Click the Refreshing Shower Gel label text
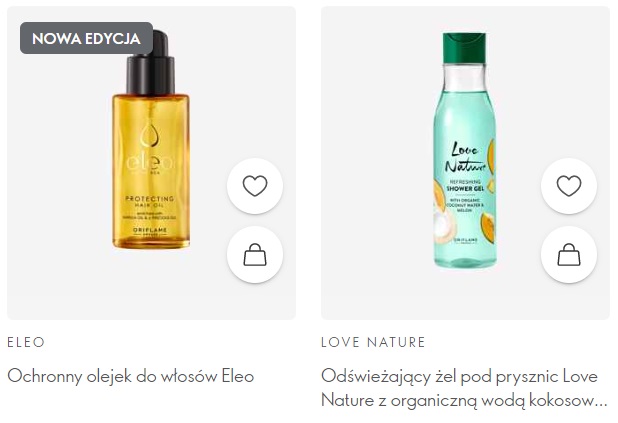 tap(465, 186)
